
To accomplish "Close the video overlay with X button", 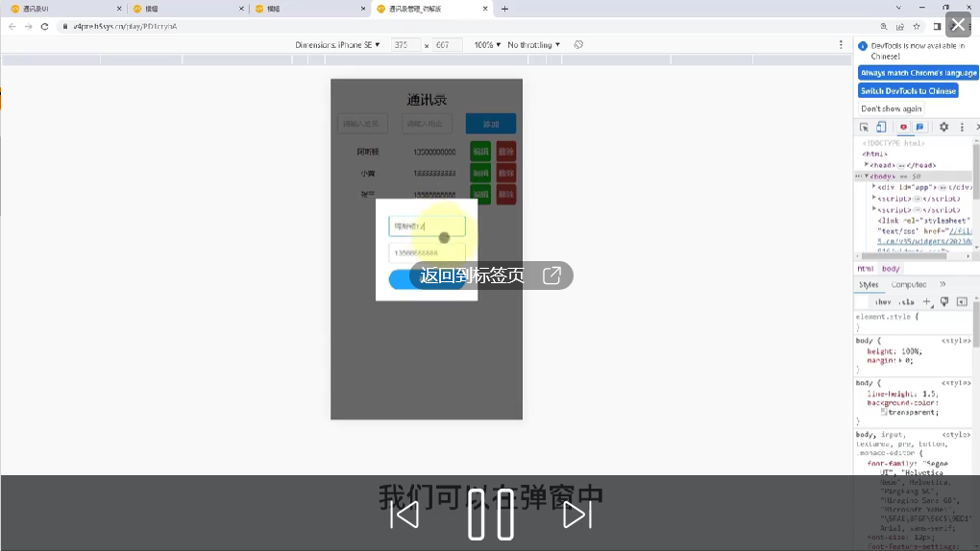I will coord(958,26).
